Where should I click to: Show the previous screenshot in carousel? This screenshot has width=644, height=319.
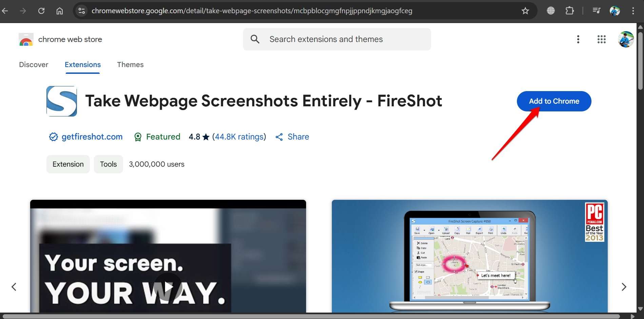(x=14, y=287)
